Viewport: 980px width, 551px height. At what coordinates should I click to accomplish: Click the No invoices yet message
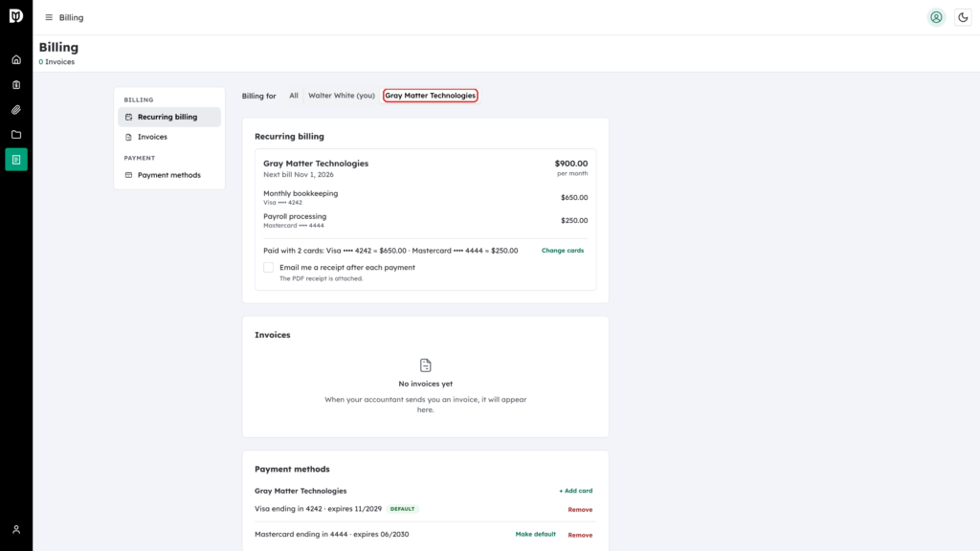pyautogui.click(x=426, y=385)
